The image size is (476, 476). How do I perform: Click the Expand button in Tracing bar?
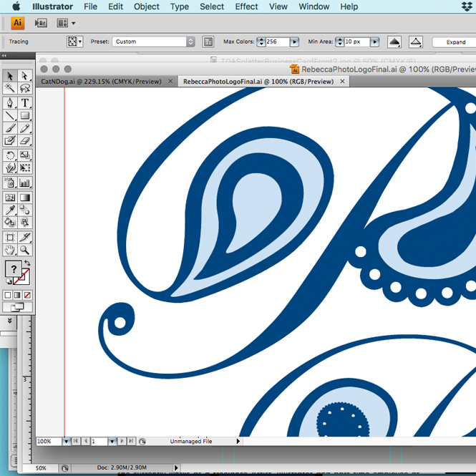point(455,42)
